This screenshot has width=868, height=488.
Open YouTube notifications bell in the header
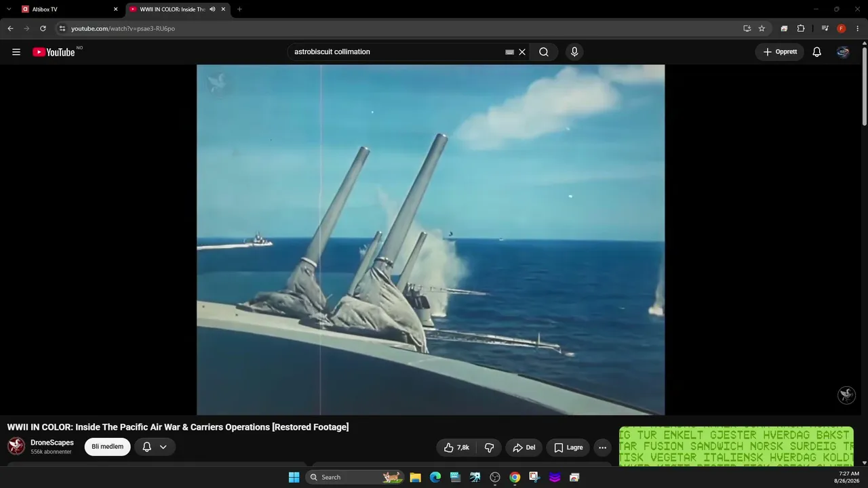pos(817,52)
